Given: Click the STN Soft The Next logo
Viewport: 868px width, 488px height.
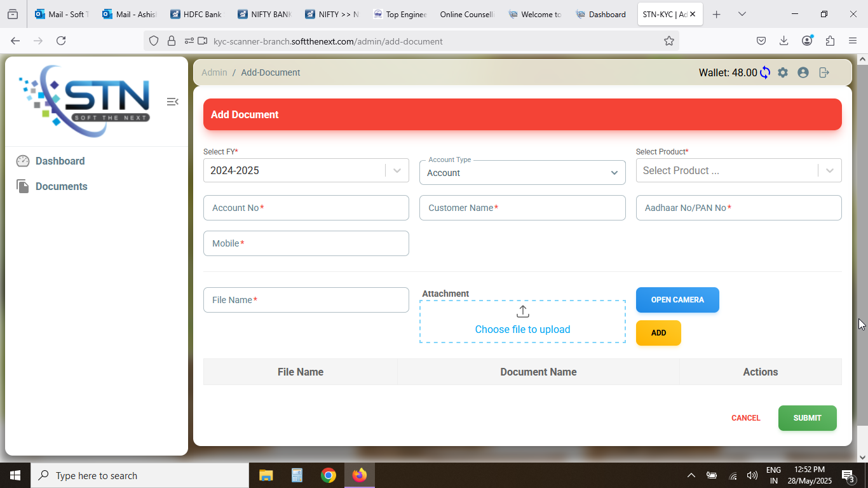Looking at the screenshot, I should point(85,100).
